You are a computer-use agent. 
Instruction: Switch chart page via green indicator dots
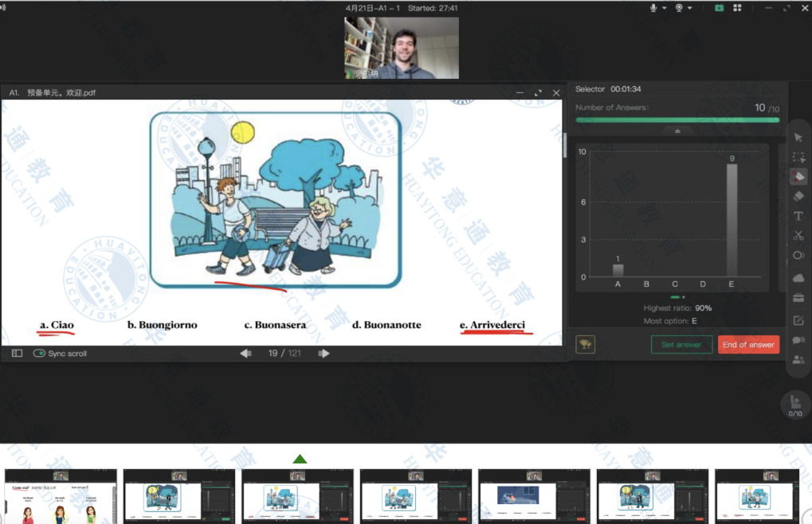point(677,297)
